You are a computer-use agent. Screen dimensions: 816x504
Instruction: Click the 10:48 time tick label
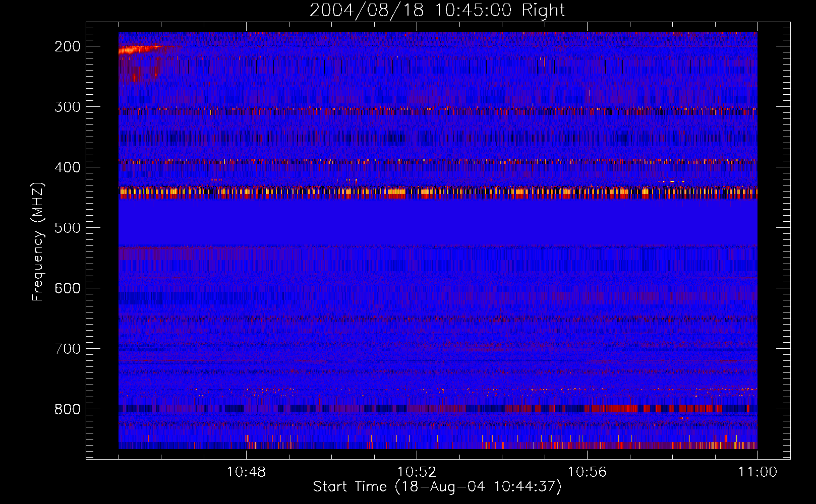point(246,472)
